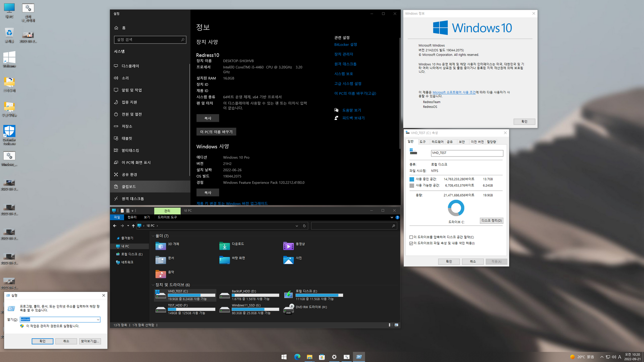Select 디스플레이 in Settings sidebar
This screenshot has width=644, height=362.
click(x=150, y=66)
